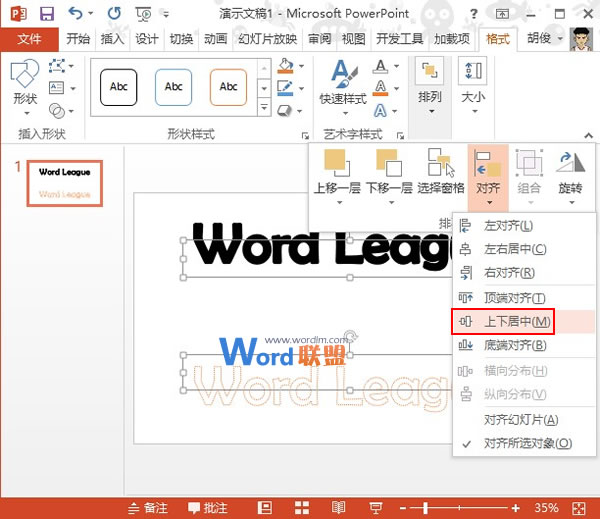Open the Selection Pane
Image resolution: width=600 pixels, height=519 pixels.
click(x=441, y=171)
